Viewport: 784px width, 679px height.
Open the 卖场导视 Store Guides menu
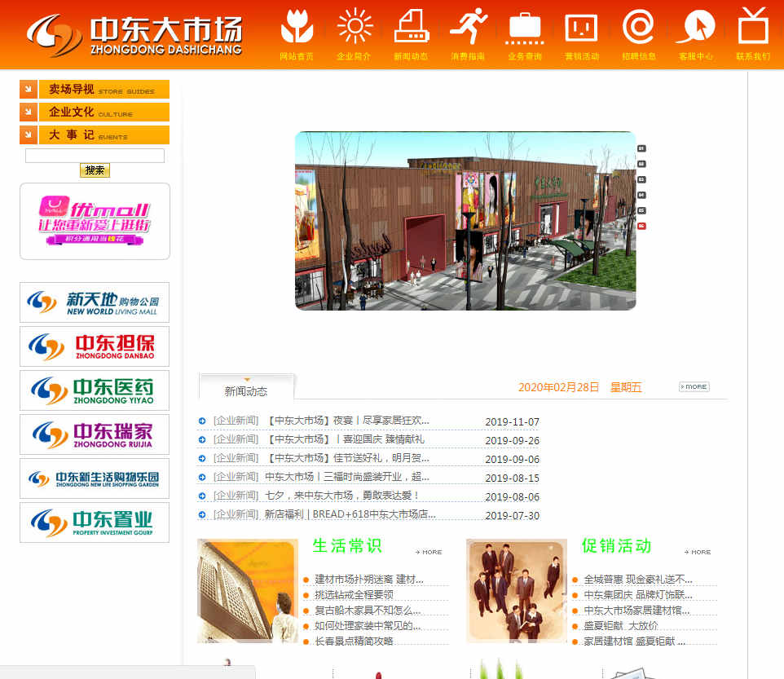tap(104, 90)
